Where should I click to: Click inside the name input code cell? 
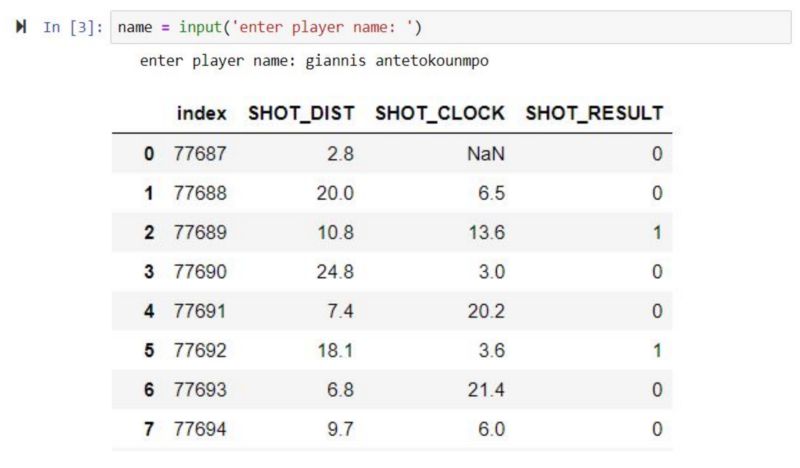tap(450, 26)
